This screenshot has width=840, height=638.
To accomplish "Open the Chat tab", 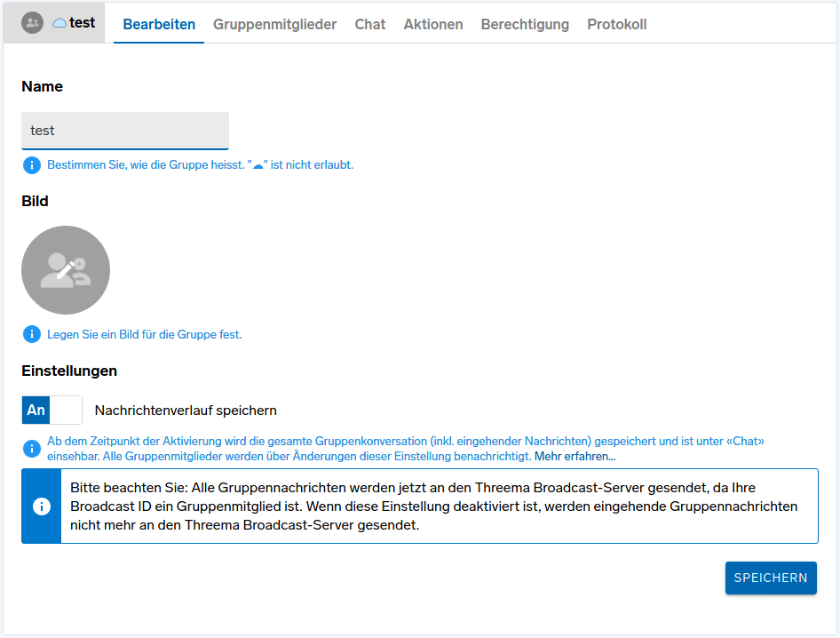I will (370, 24).
